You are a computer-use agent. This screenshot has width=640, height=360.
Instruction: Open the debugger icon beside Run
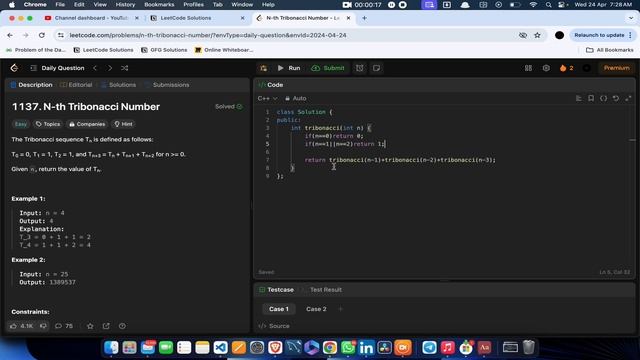pyautogui.click(x=264, y=68)
